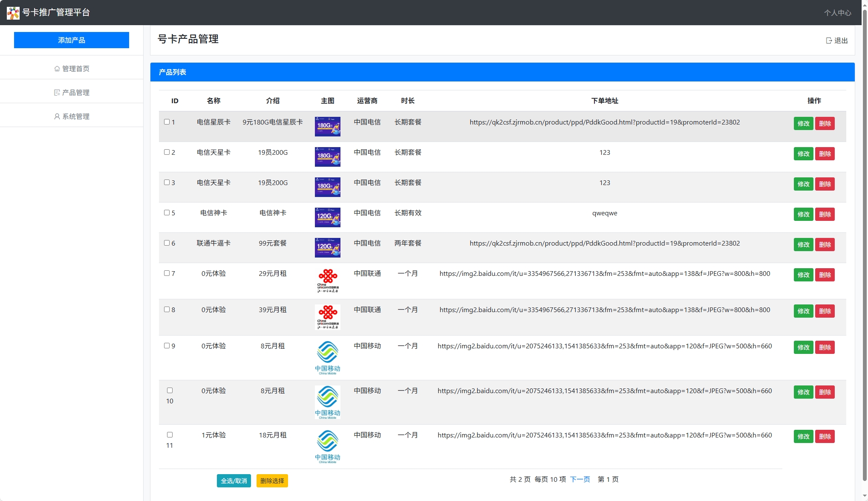Click 修改 for product ID 7

click(x=804, y=275)
